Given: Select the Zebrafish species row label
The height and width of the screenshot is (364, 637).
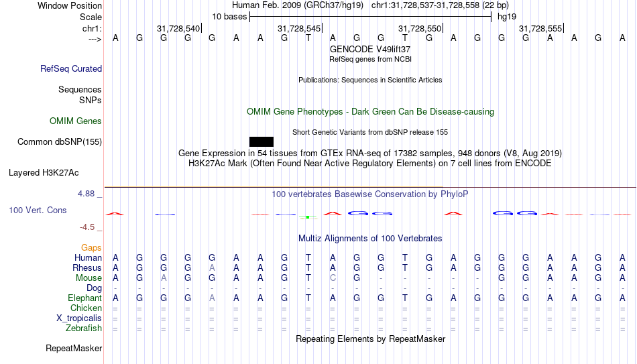Looking at the screenshot, I should click(x=84, y=328).
